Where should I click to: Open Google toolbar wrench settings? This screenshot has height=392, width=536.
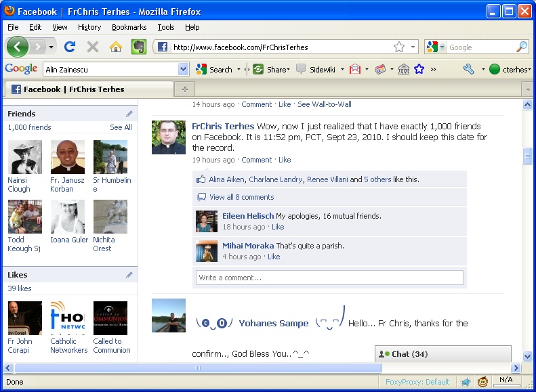pos(469,69)
